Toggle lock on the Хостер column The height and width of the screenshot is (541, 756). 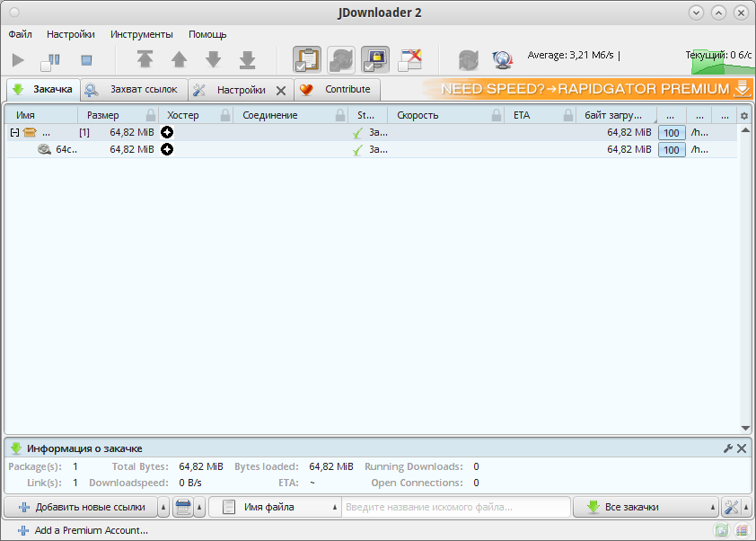(x=225, y=115)
